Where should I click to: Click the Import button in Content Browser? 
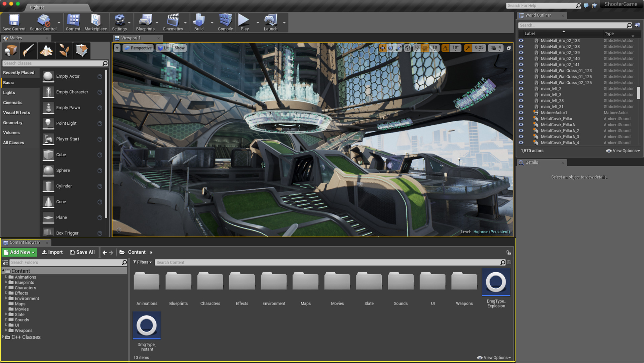52,252
